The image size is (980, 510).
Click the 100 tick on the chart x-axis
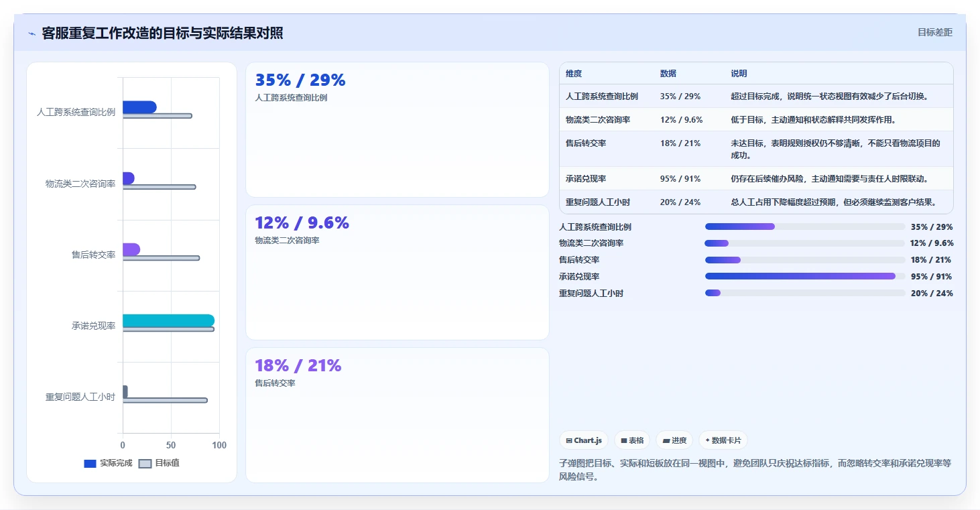[x=219, y=446]
